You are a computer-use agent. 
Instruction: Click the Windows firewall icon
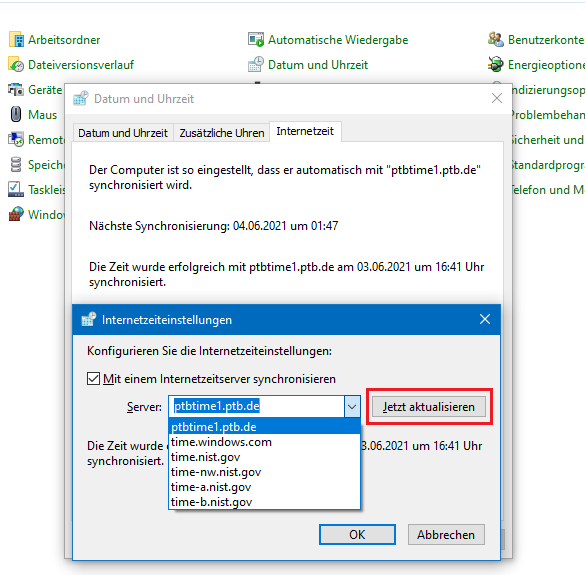[x=16, y=214]
